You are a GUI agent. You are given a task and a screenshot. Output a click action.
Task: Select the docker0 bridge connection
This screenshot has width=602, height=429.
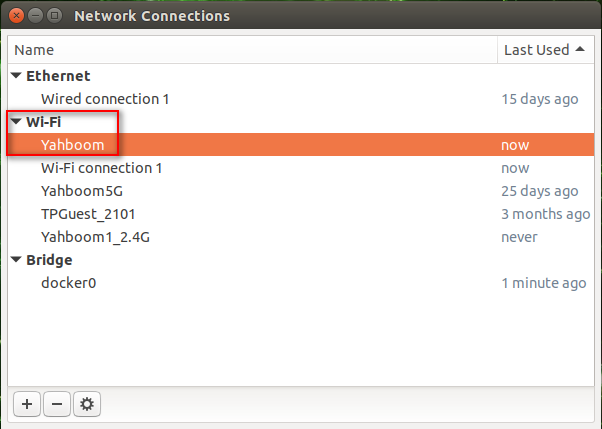coord(301,283)
